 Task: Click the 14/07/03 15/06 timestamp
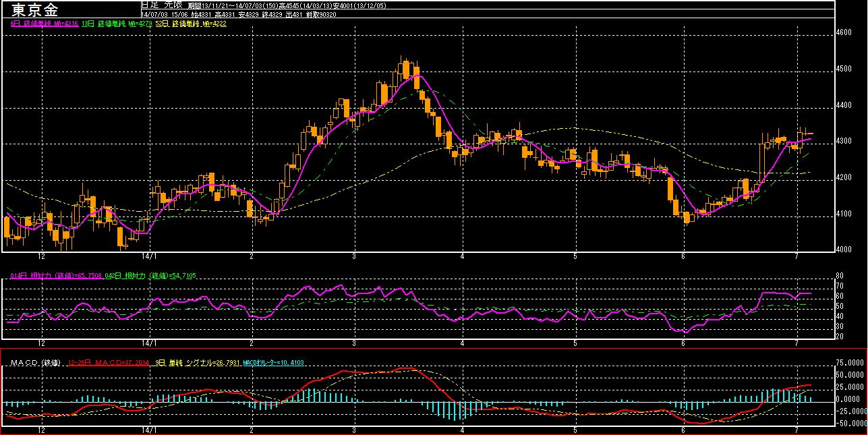[165, 14]
